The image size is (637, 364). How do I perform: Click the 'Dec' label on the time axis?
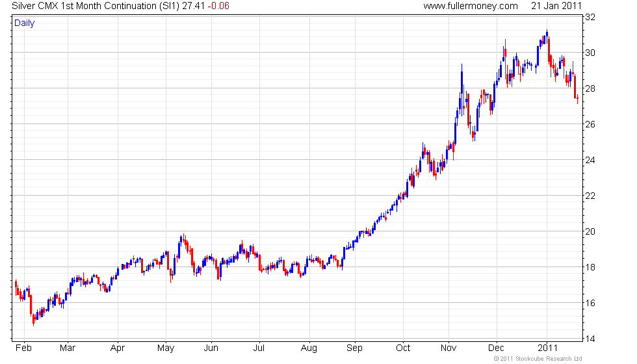(x=496, y=348)
